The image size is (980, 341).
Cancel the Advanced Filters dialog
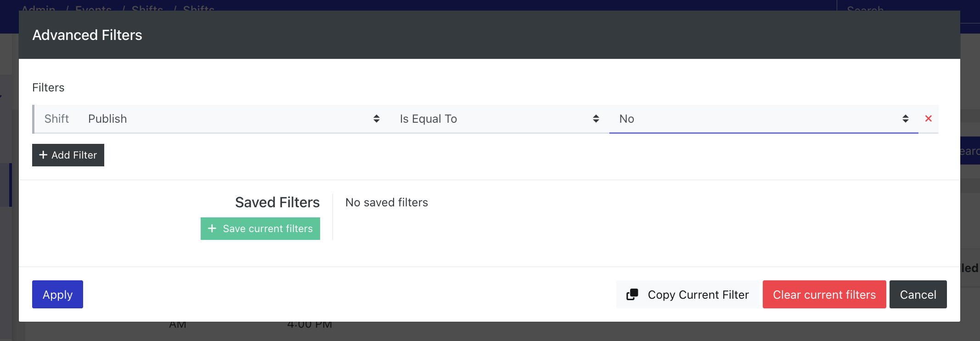[918, 294]
